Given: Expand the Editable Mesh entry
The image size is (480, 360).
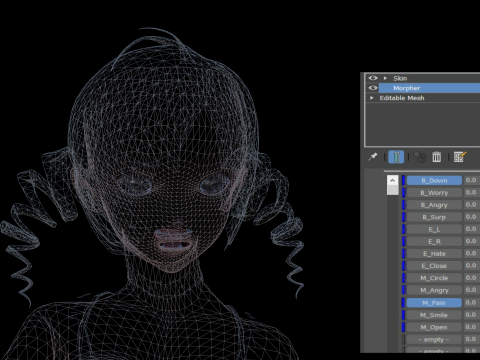Looking at the screenshot, I should (x=371, y=98).
